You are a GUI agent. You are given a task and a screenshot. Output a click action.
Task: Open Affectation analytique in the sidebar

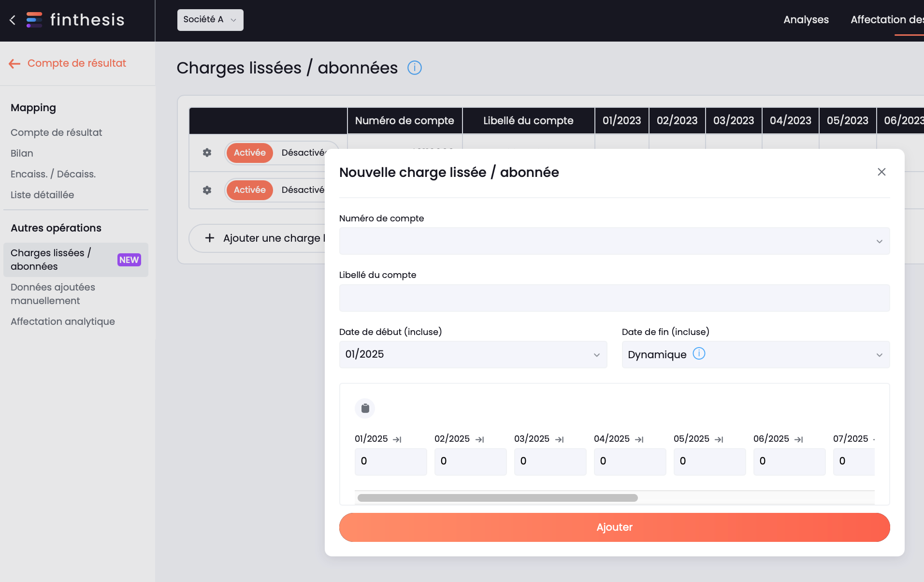coord(63,321)
